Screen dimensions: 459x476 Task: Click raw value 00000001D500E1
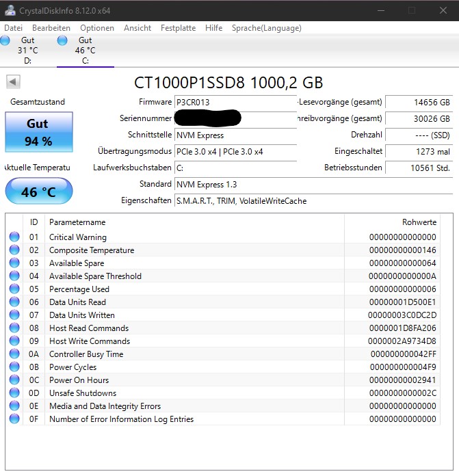pyautogui.click(x=402, y=302)
